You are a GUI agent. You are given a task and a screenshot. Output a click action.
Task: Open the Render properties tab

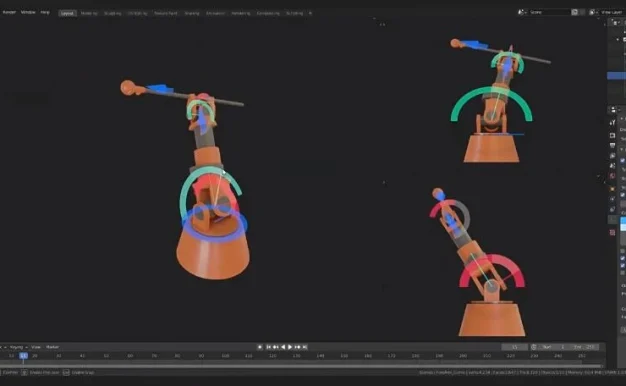tap(612, 136)
